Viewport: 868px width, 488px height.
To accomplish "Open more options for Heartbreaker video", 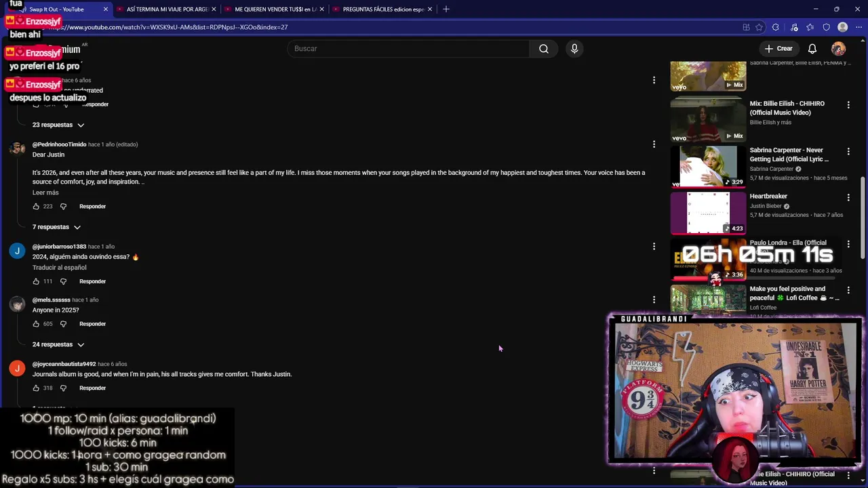I will tap(848, 197).
